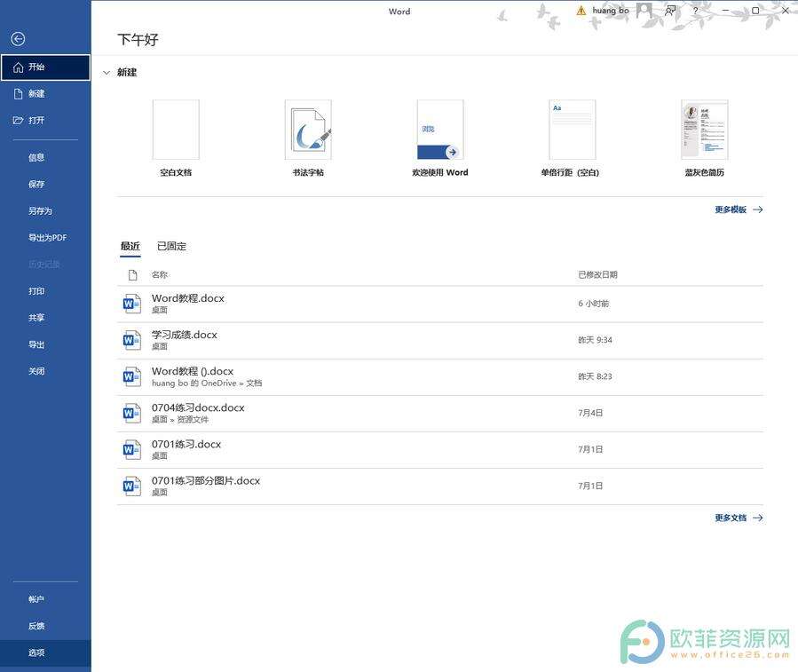
Task: Click the 7月4日 modified date
Action: tap(590, 413)
